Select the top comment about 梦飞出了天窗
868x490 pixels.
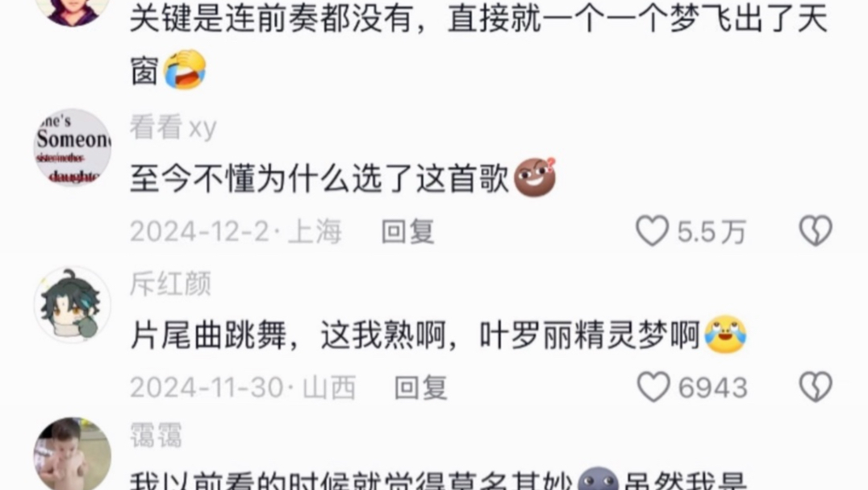point(479,44)
